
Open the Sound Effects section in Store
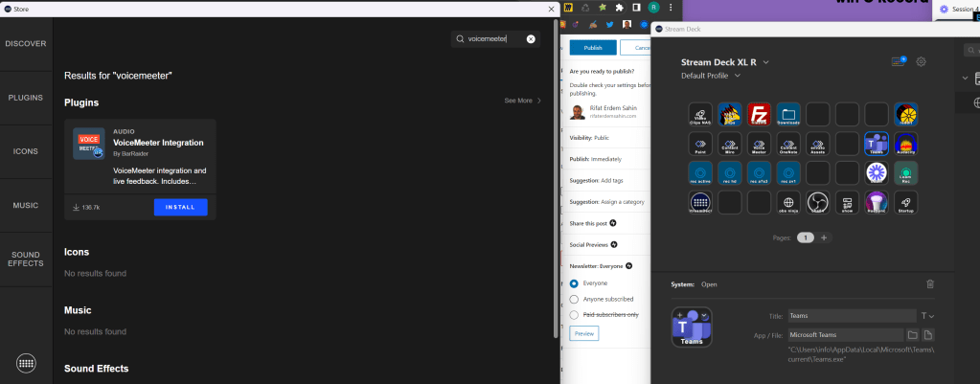pyautogui.click(x=26, y=260)
